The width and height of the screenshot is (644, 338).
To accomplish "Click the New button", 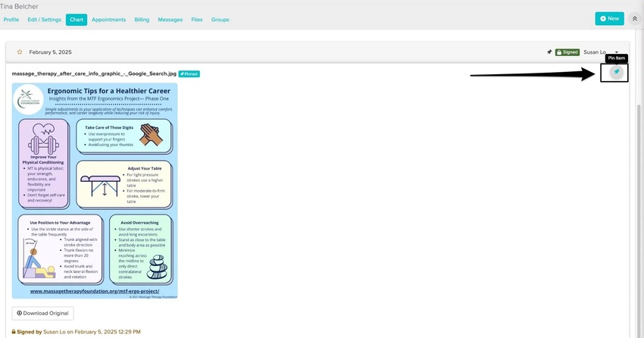I will pos(609,18).
